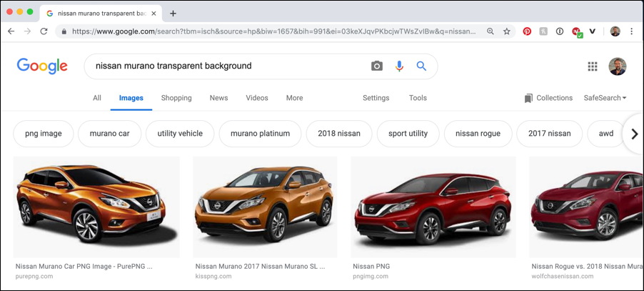Open the More search categories menu
Image resolution: width=644 pixels, height=291 pixels.
(x=294, y=98)
